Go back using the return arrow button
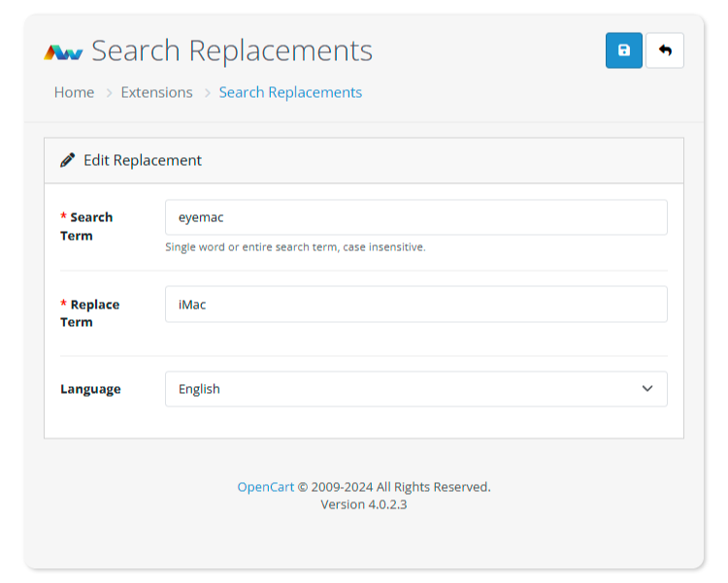Screen dimensions: 728x583 (665, 50)
